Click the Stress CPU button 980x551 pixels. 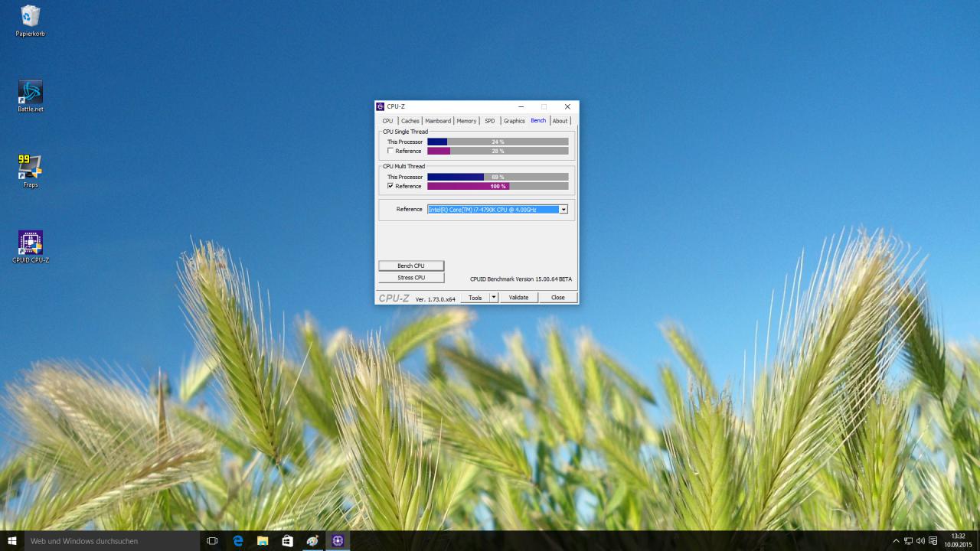[x=411, y=278]
